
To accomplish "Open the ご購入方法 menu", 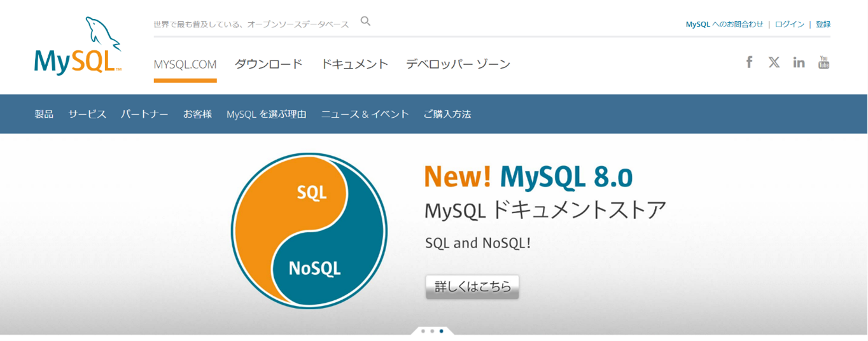I will point(447,114).
